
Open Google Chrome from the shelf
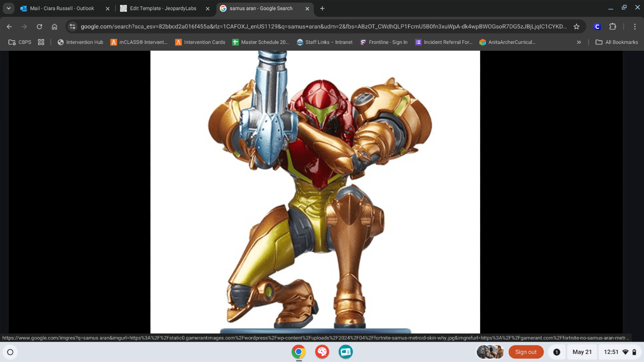[x=299, y=352]
